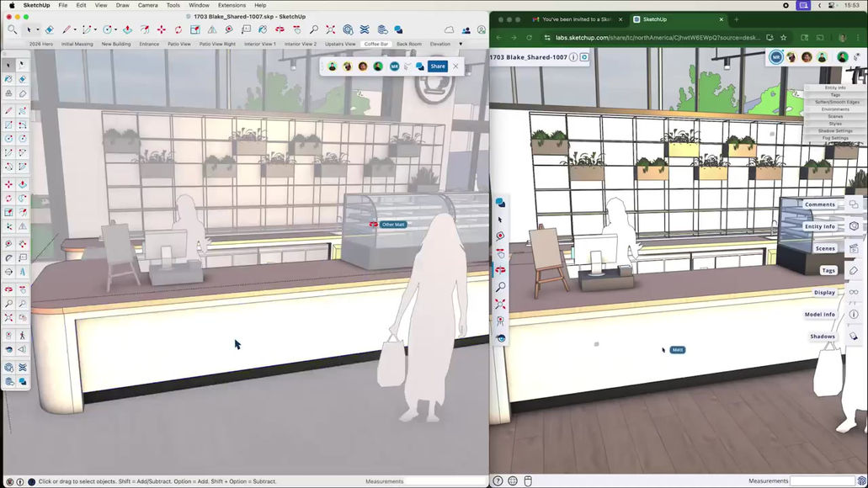Open the Draw menu
Image resolution: width=868 pixels, height=488 pixels.
tap(122, 5)
